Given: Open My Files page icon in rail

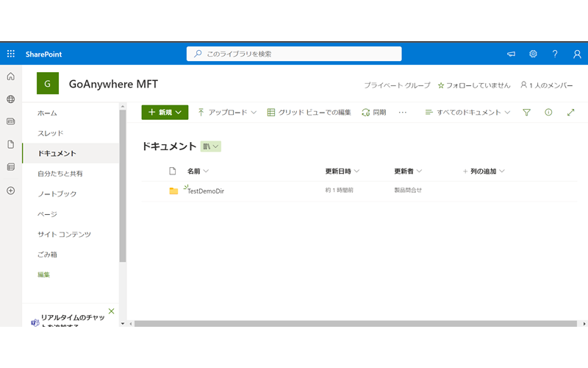Looking at the screenshot, I should [11, 144].
